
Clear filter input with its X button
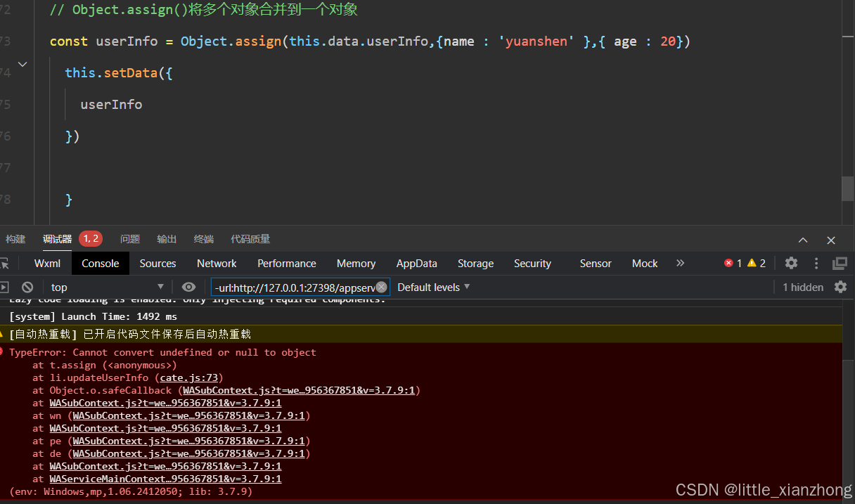tap(381, 287)
